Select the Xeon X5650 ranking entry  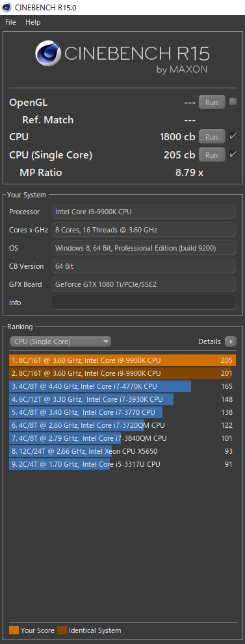122,451
